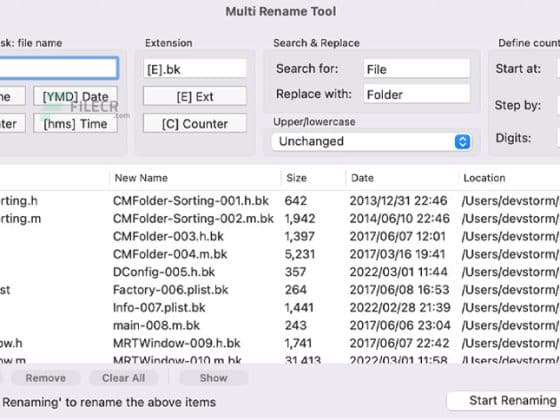Click the size value 1,741

coord(298,343)
